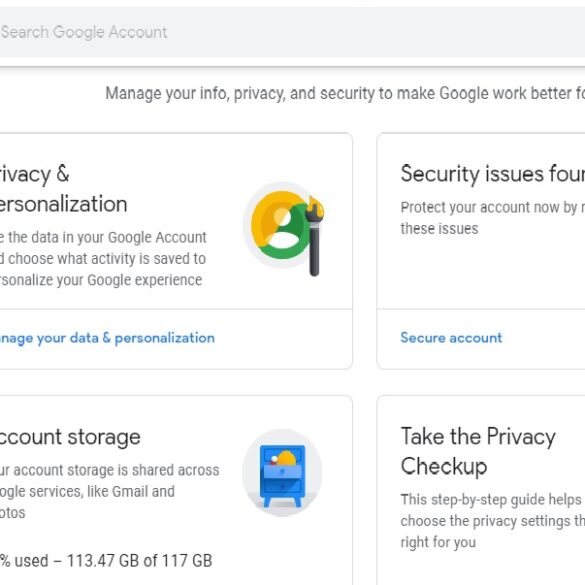Open the Account storage cabinet illustration
Viewport: 585px width, 585px height.
coord(282,473)
